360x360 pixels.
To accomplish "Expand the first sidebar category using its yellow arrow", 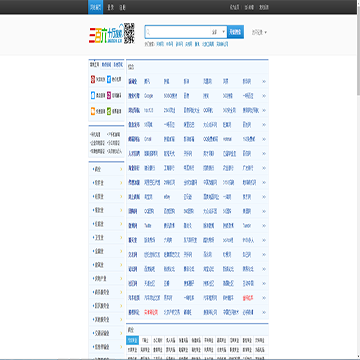I will coord(121,169).
